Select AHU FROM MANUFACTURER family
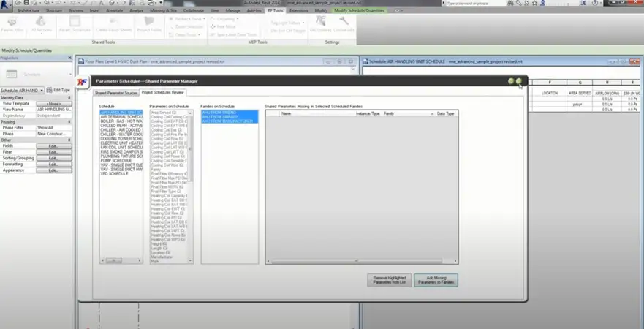This screenshot has height=329, width=644. coord(230,121)
